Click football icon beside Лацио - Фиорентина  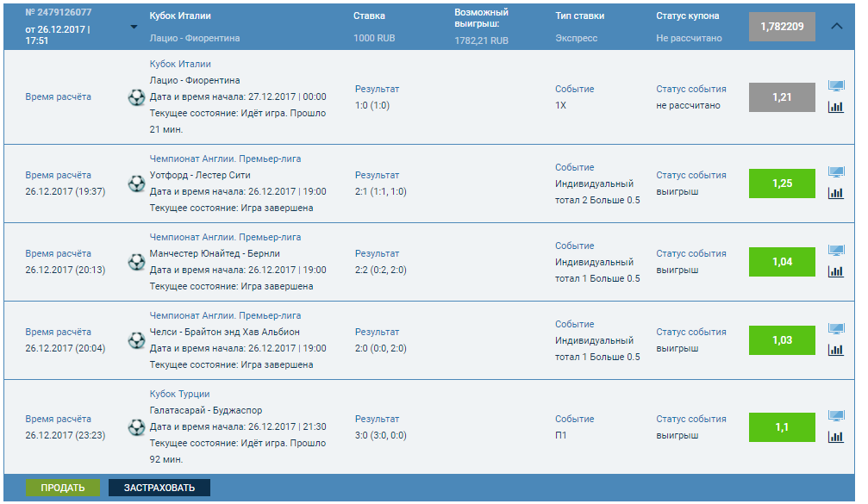pos(136,97)
